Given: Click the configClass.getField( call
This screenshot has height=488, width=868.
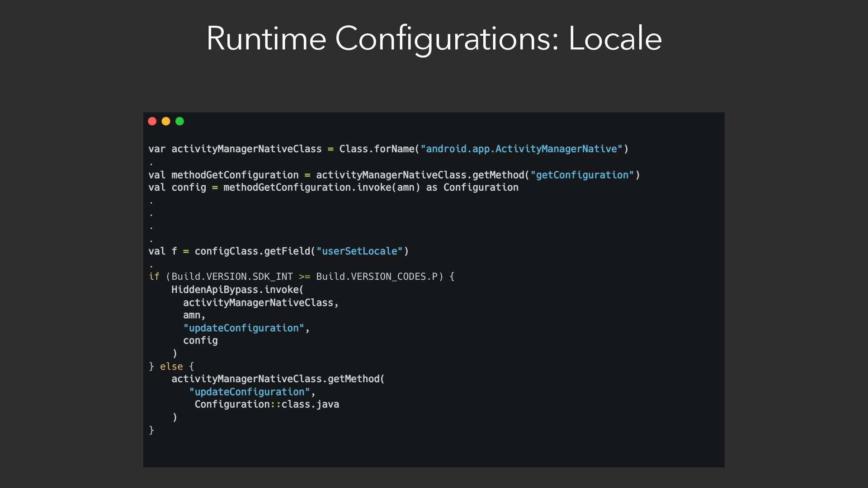Looking at the screenshot, I should tap(255, 251).
